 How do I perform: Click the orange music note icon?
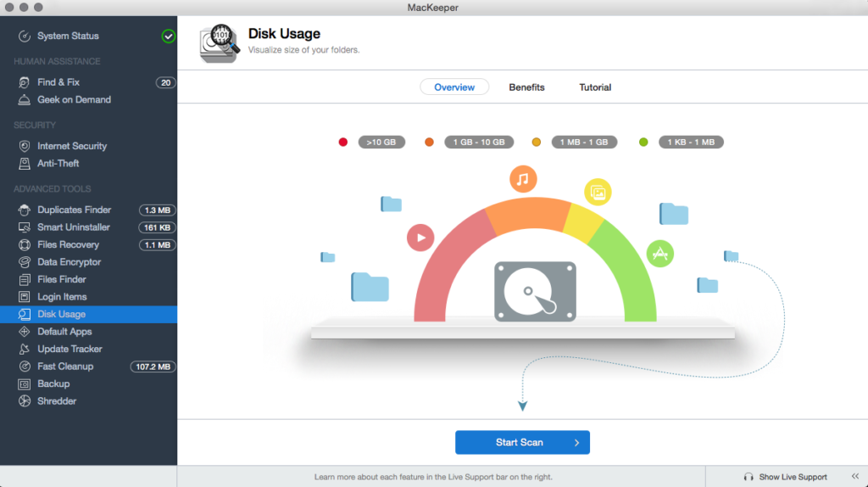[x=523, y=179]
